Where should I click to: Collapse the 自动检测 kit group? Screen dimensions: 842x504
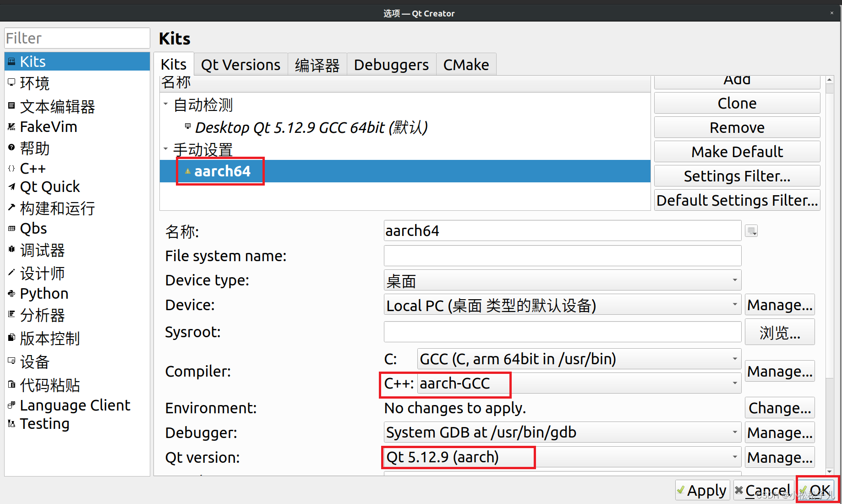pos(166,104)
